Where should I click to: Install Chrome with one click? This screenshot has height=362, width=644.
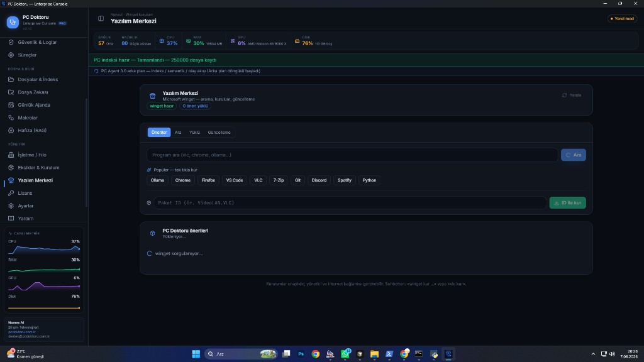click(x=183, y=180)
